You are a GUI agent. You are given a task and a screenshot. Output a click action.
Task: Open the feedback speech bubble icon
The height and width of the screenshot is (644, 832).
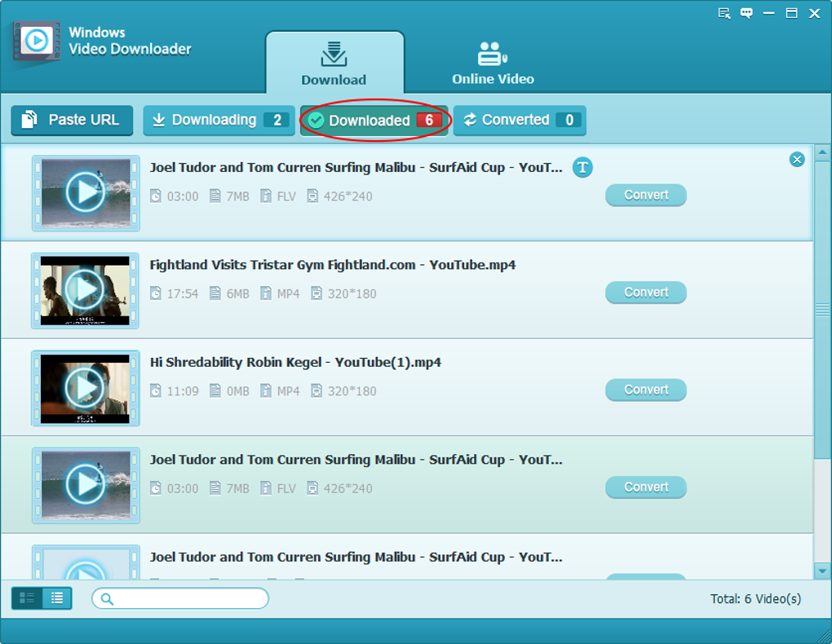pos(746,13)
